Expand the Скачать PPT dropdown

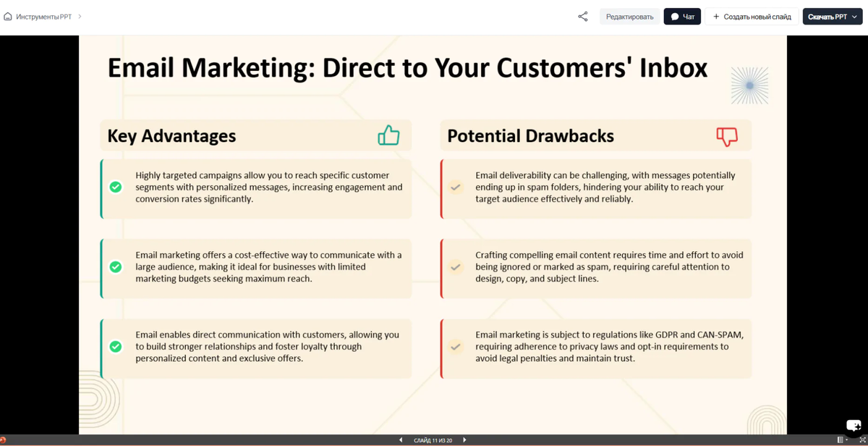point(832,16)
